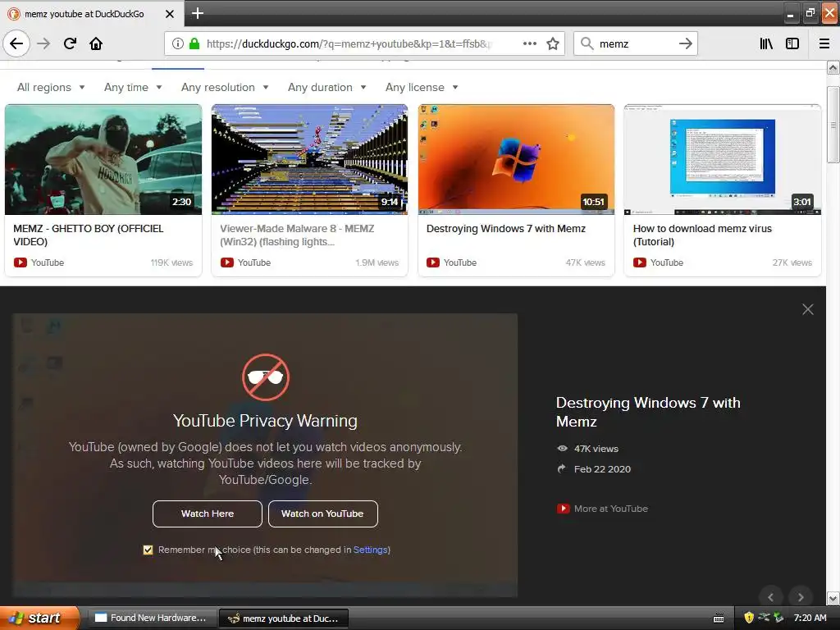Image resolution: width=840 pixels, height=630 pixels.
Task: Click YouTube icon under Destroying Windows 7 card
Action: (433, 262)
